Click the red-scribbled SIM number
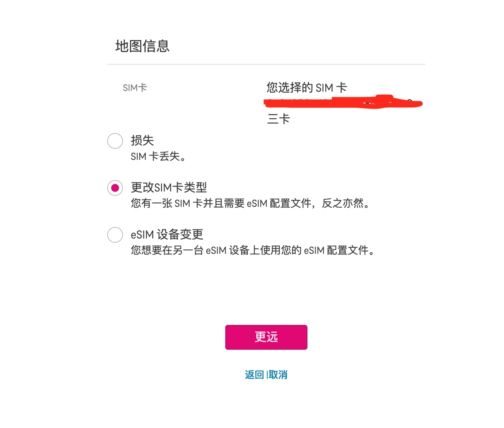Viewport: 504px width, 428px height. pyautogui.click(x=343, y=102)
